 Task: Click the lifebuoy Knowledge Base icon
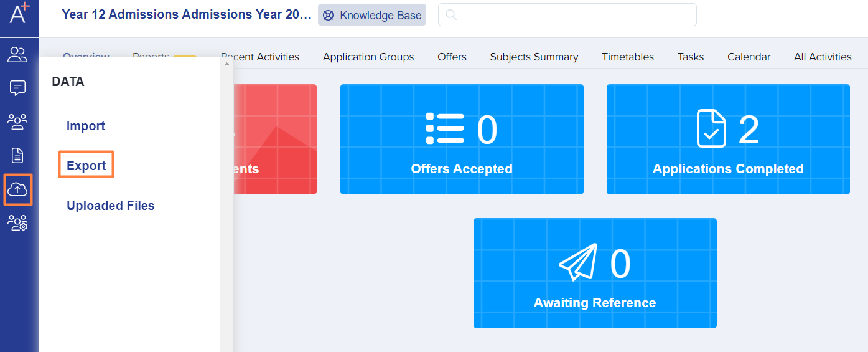[328, 16]
